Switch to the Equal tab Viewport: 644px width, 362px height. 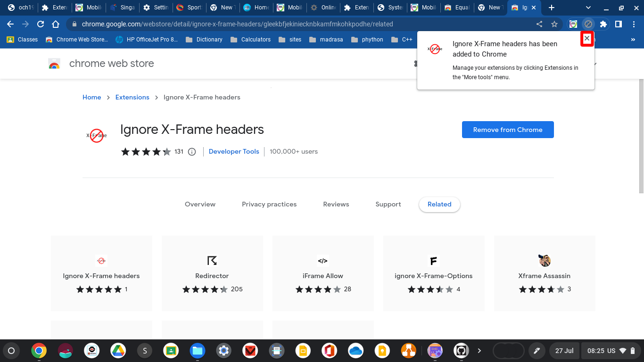click(458, 8)
